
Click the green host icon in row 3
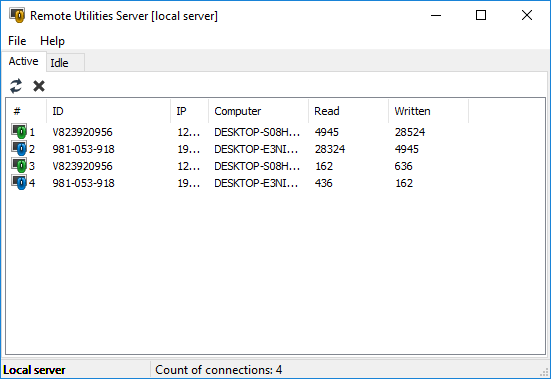point(19,165)
